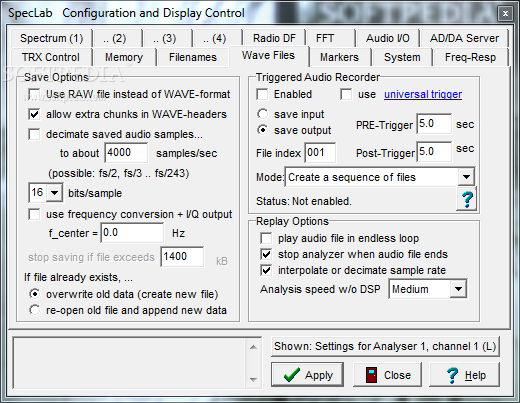The image size is (520, 403).
Task: Enable play audio file in endless loop
Action: point(266,238)
